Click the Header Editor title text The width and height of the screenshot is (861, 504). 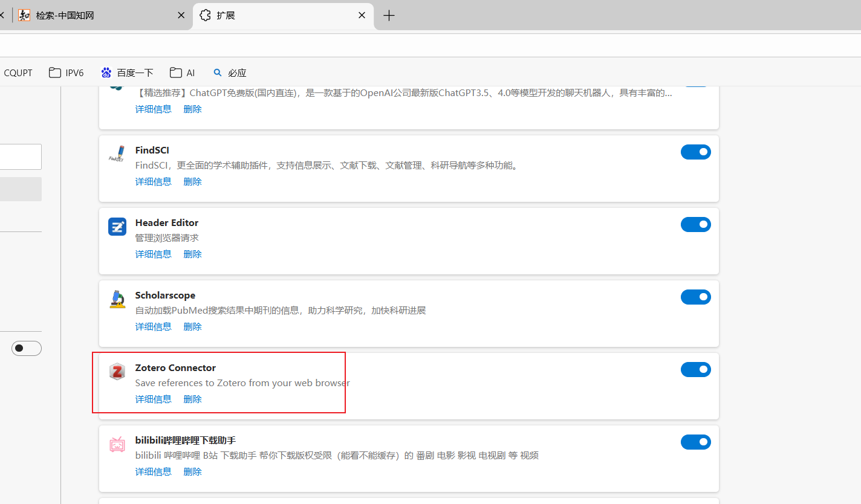pos(167,222)
